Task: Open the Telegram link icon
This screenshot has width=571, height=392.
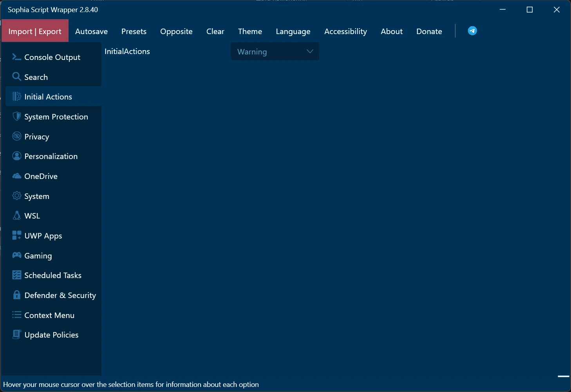Action: (472, 31)
